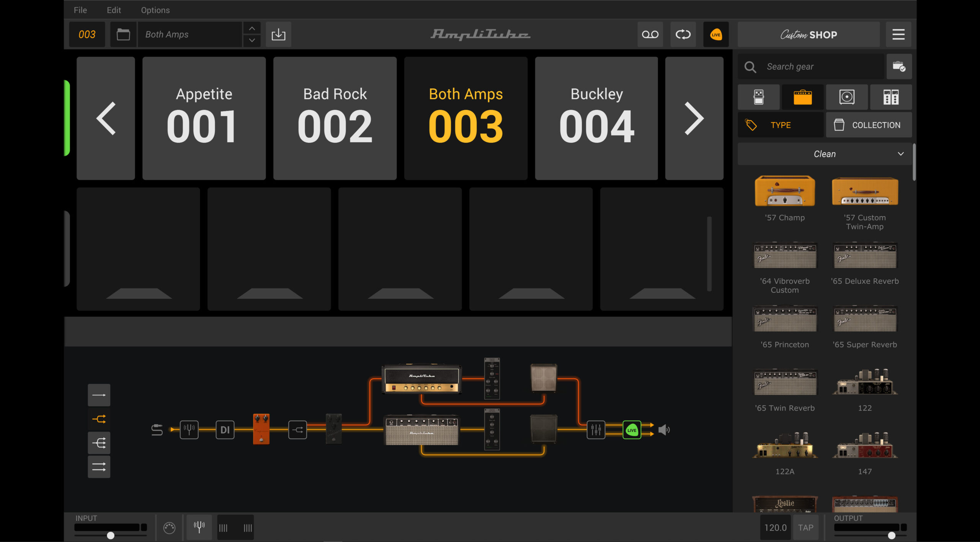Image resolution: width=980 pixels, height=542 pixels.
Task: Adjust the INPUT level slider knob
Action: [111, 535]
